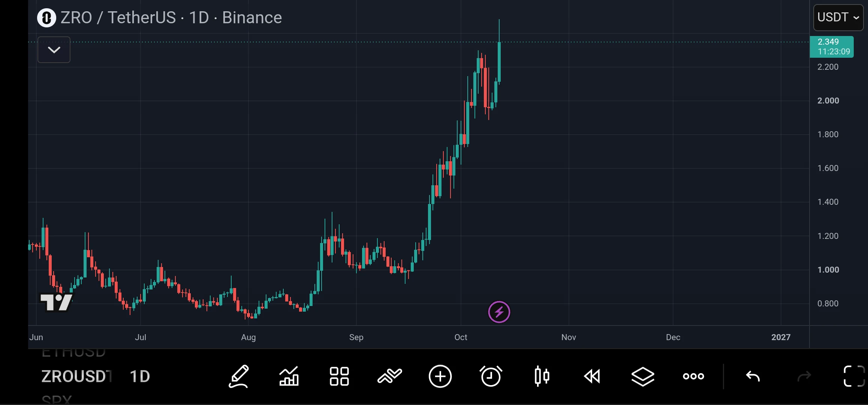Undo last action with curved arrow
Screen dimensions: 868x405
point(753,376)
